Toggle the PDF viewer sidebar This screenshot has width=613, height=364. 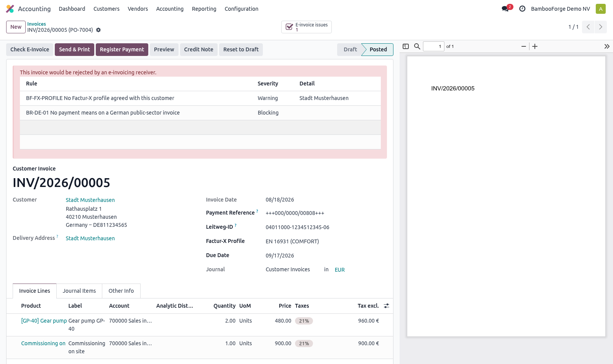[x=406, y=46]
